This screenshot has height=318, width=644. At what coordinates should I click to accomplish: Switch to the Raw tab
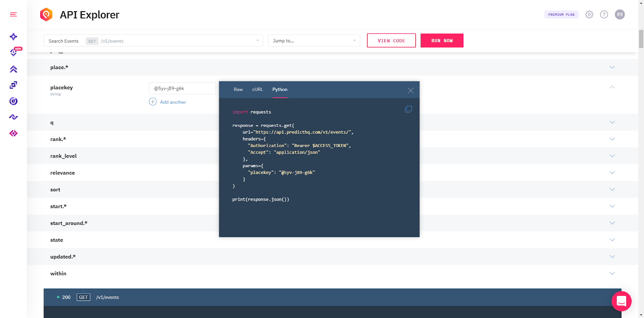238,89
